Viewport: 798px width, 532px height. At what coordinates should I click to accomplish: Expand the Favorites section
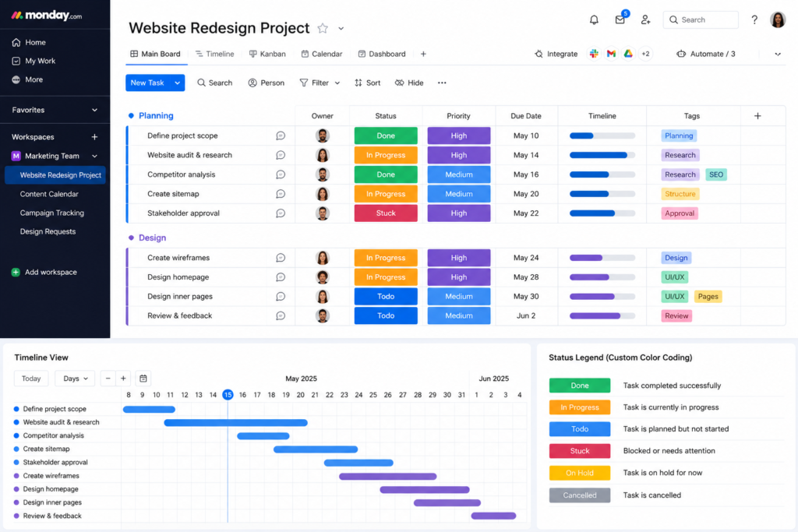[94, 110]
